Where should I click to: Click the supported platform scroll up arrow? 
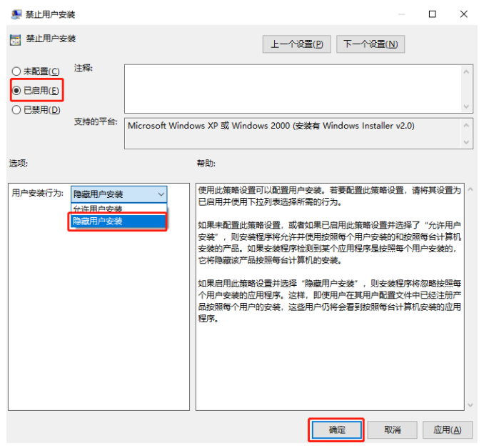(x=466, y=125)
